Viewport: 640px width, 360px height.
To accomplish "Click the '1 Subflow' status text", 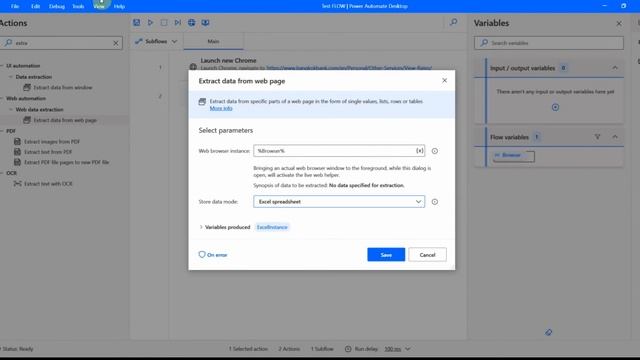I will click(x=322, y=349).
